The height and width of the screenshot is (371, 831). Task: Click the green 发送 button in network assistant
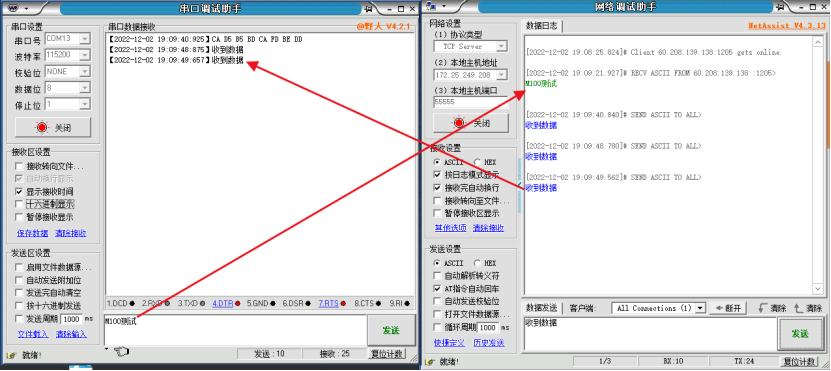(800, 333)
